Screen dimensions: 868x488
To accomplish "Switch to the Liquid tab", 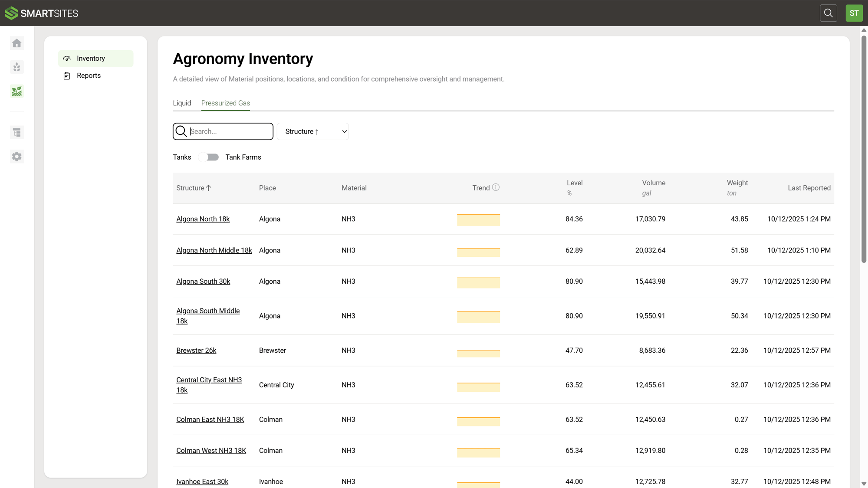I will pyautogui.click(x=182, y=103).
